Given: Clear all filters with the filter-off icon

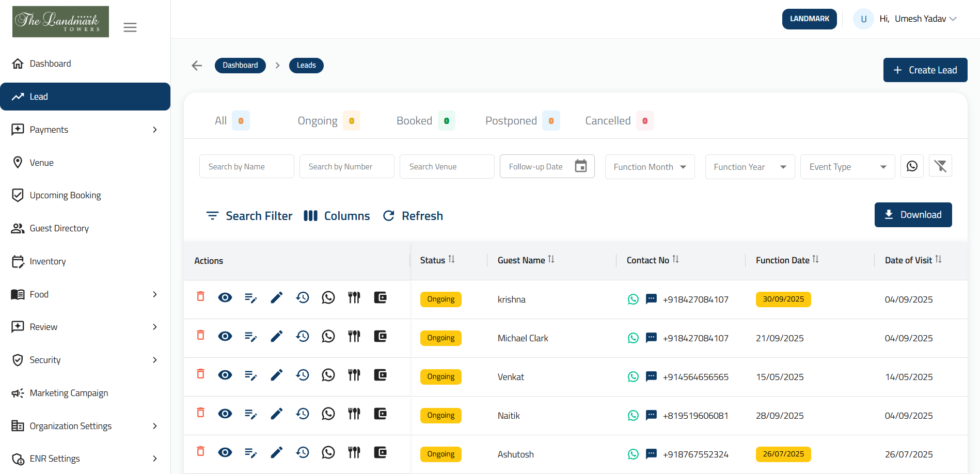Looking at the screenshot, I should click(x=940, y=166).
